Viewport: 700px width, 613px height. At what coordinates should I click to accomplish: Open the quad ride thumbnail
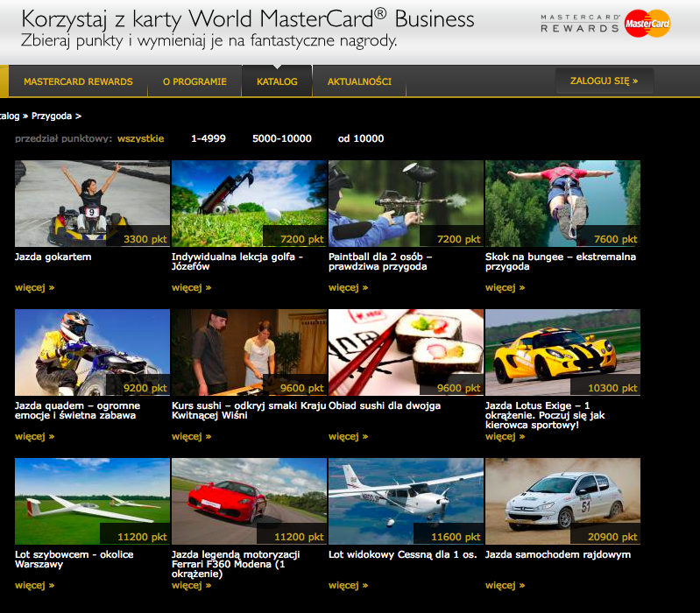pos(92,352)
